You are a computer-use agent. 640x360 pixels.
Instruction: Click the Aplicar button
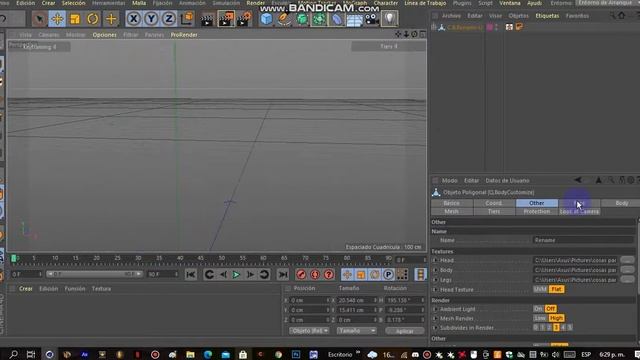(x=404, y=331)
